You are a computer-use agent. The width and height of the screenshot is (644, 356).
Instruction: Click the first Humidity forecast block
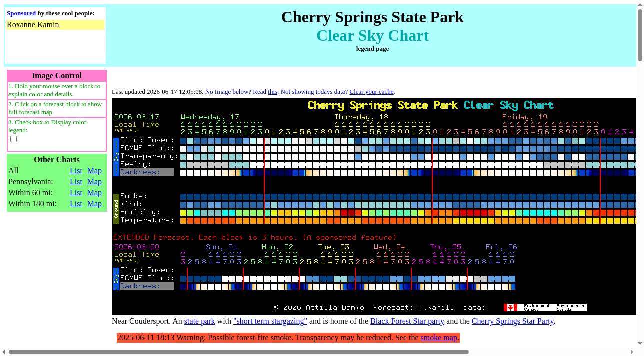click(x=183, y=213)
